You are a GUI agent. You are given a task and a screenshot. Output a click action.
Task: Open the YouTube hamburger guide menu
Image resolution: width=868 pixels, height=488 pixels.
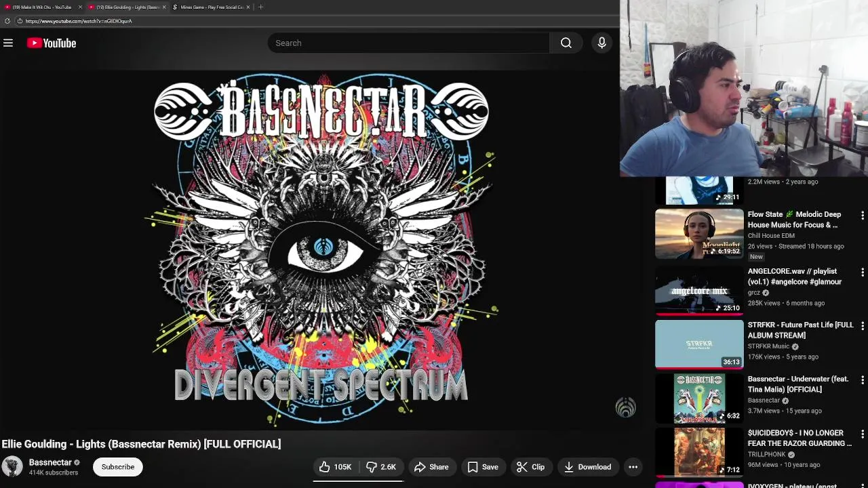pyautogui.click(x=8, y=43)
